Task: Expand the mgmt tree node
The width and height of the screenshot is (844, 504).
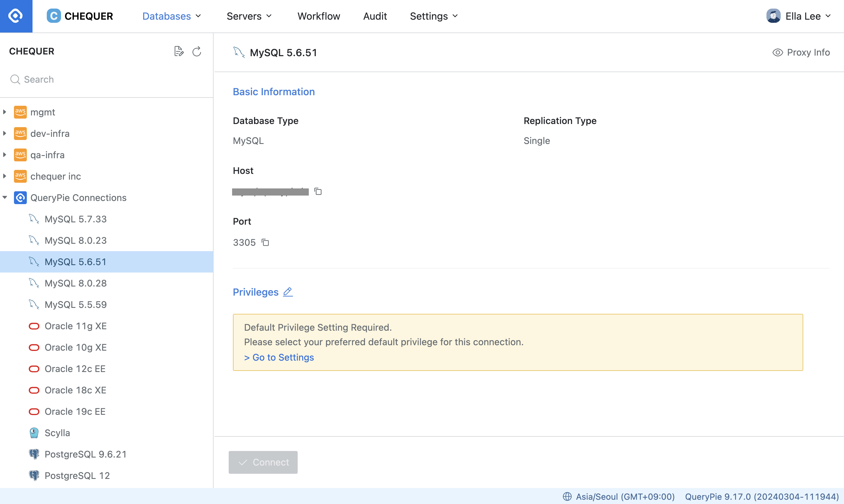Action: 5,112
